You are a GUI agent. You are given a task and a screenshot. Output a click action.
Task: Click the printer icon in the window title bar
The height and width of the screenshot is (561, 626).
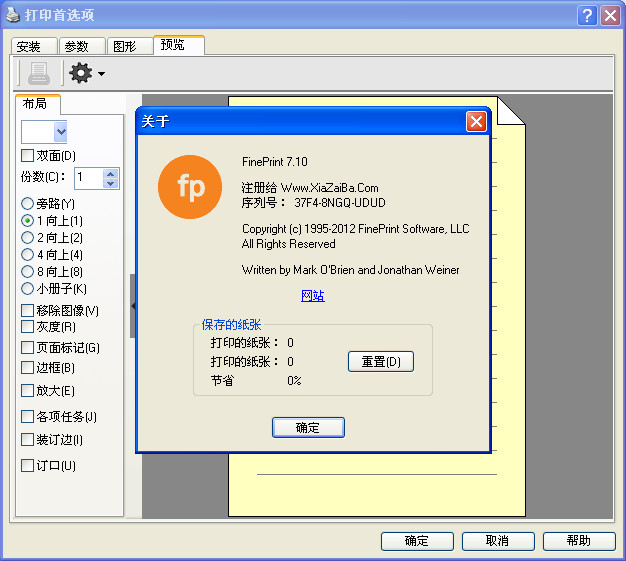(13, 15)
